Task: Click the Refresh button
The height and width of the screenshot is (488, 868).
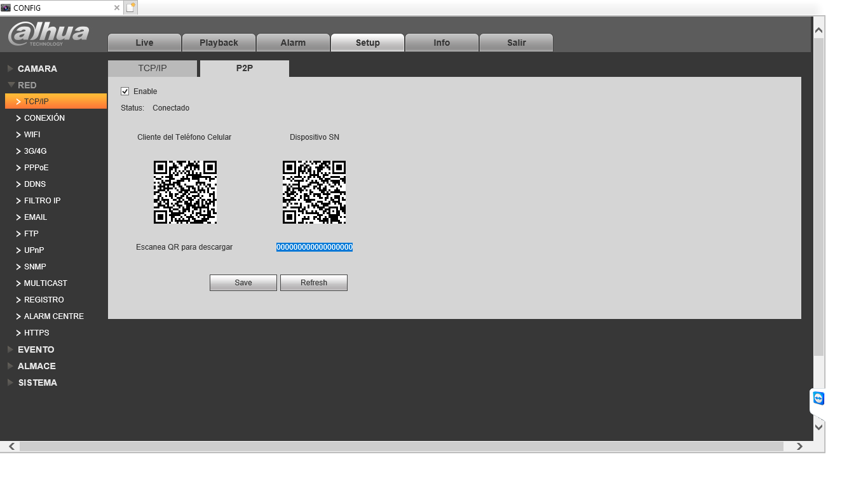Action: (x=314, y=283)
